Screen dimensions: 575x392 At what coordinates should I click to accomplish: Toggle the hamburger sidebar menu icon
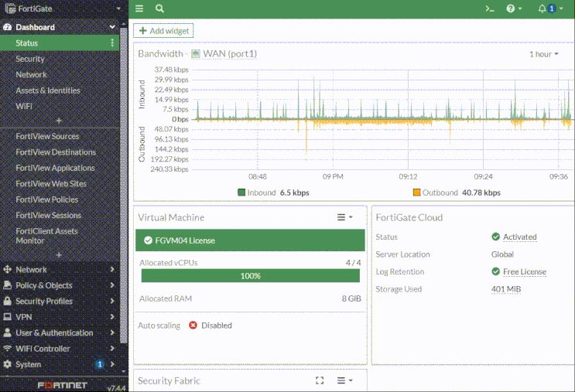[139, 9]
